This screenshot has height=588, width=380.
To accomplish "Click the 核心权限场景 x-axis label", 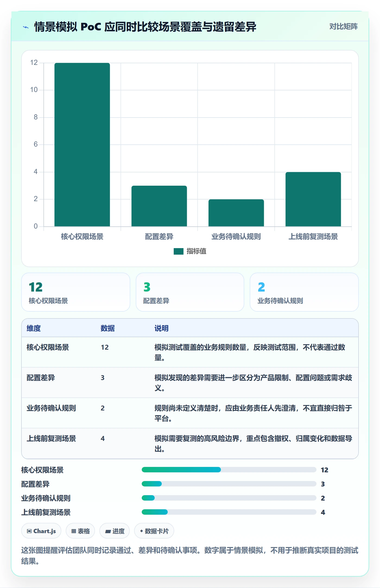I will point(82,237).
